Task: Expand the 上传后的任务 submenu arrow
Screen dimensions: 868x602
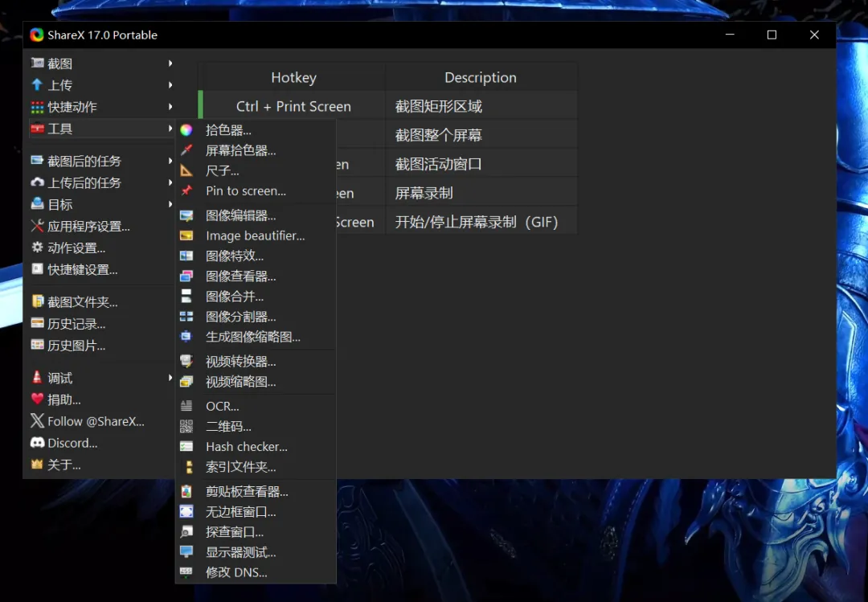Action: pyautogui.click(x=170, y=182)
